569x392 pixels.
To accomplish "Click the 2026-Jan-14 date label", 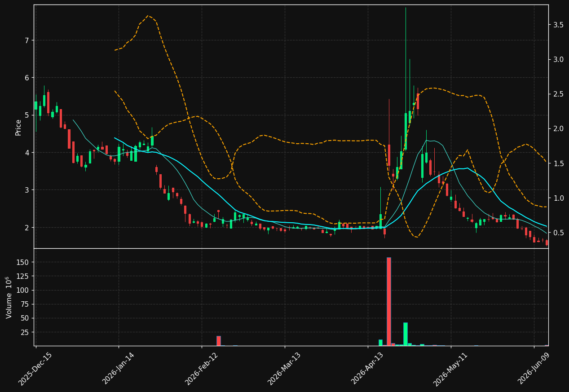I will click(118, 369).
